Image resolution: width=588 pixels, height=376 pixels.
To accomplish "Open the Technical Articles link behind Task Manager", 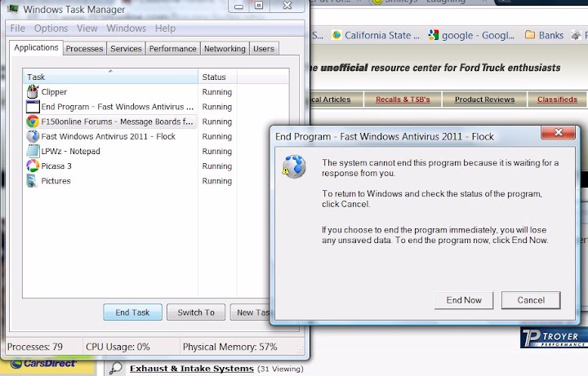I will point(331,100).
